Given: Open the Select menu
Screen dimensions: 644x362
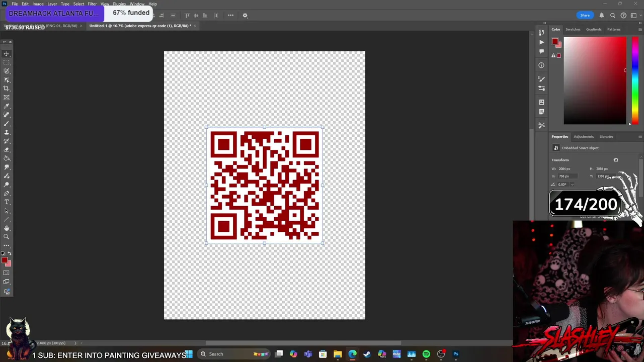Looking at the screenshot, I should (x=78, y=4).
